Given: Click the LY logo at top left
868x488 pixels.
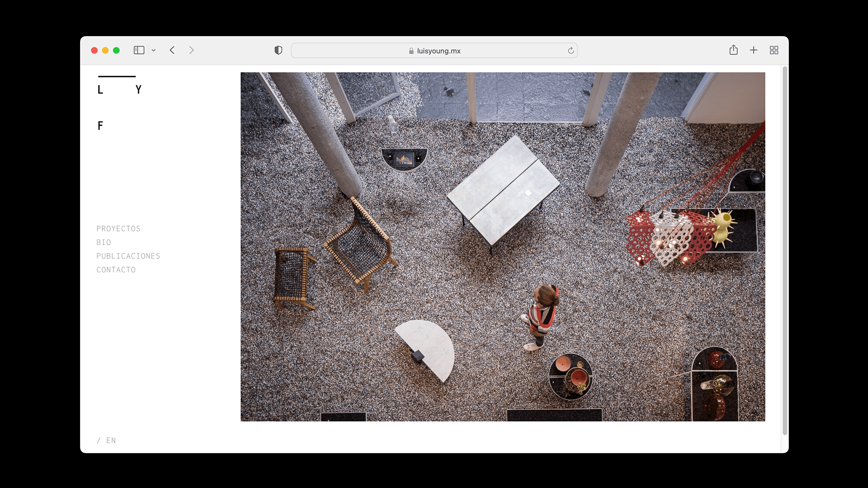Looking at the screenshot, I should click(120, 103).
